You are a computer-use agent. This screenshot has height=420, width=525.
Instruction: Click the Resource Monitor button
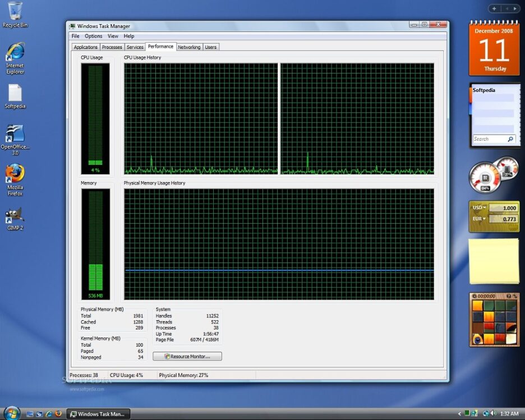[187, 356]
